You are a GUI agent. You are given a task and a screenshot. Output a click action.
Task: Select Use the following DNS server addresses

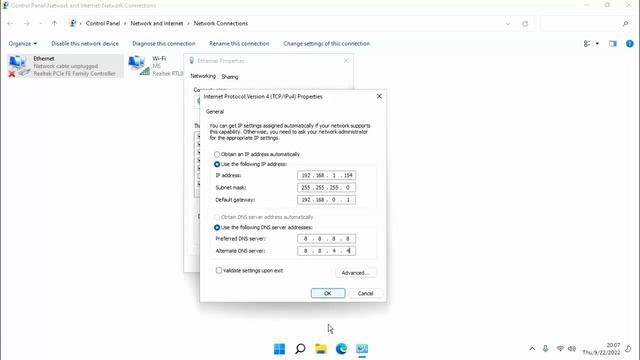click(x=217, y=227)
